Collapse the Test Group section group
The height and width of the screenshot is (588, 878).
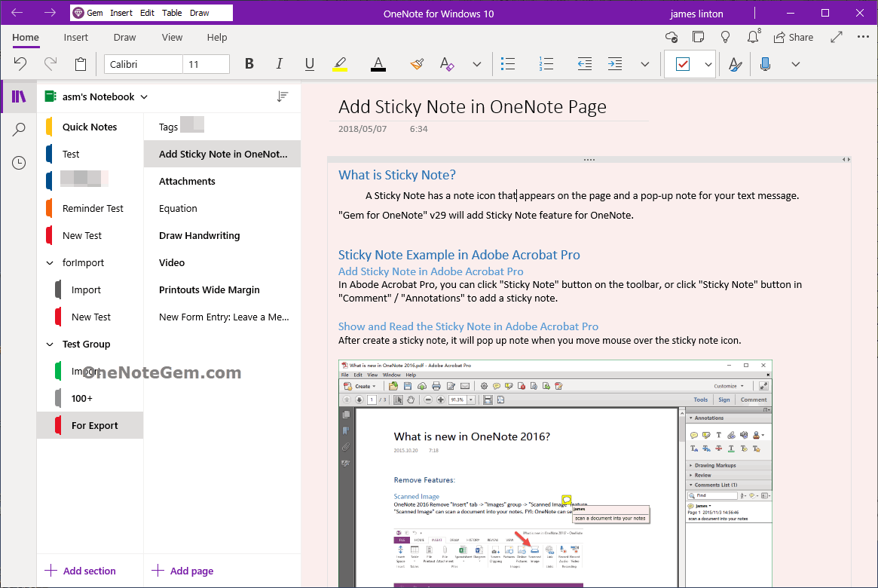(50, 345)
